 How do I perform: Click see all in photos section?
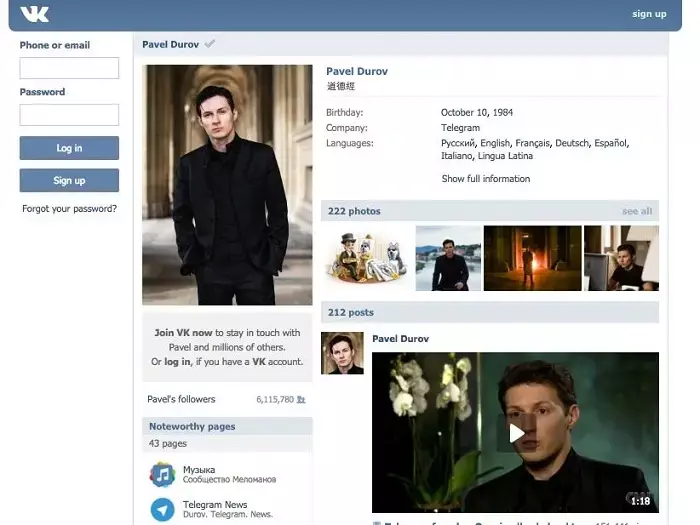coord(636,211)
